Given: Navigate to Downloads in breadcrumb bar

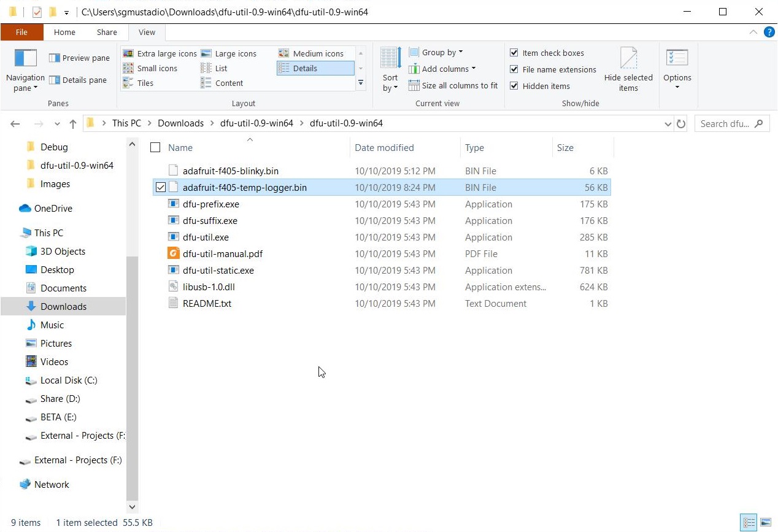Looking at the screenshot, I should click(180, 123).
